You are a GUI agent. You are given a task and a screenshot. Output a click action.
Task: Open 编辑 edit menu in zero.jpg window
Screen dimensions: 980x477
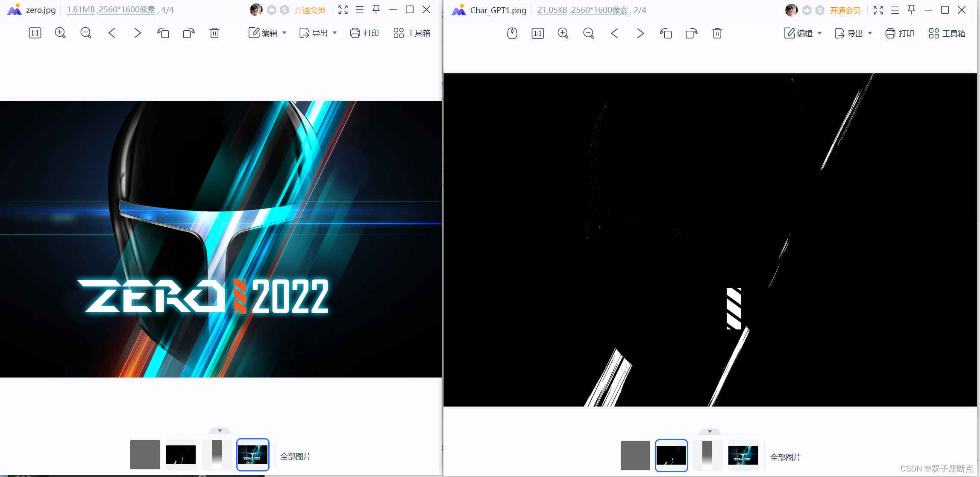[267, 33]
